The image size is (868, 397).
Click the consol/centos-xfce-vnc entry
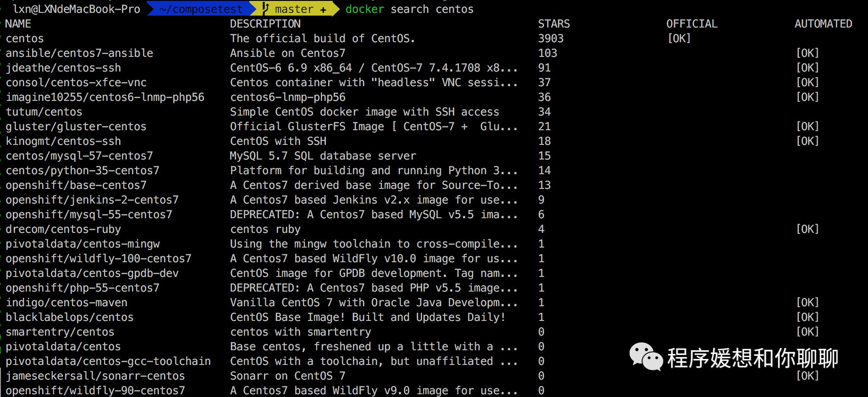[x=76, y=83]
